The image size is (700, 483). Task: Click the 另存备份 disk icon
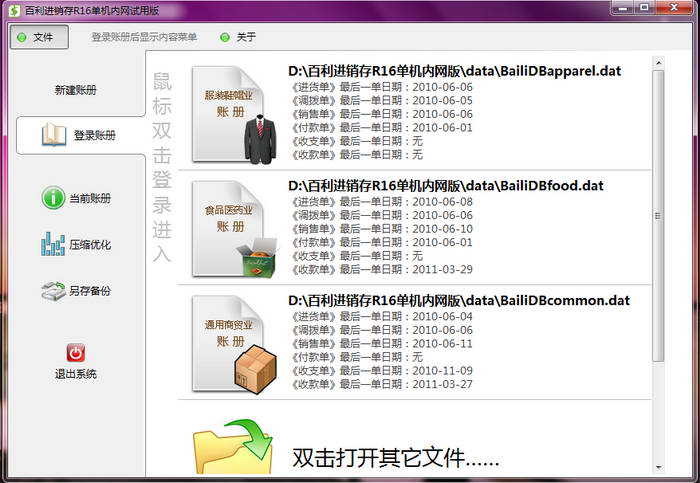pyautogui.click(x=53, y=291)
